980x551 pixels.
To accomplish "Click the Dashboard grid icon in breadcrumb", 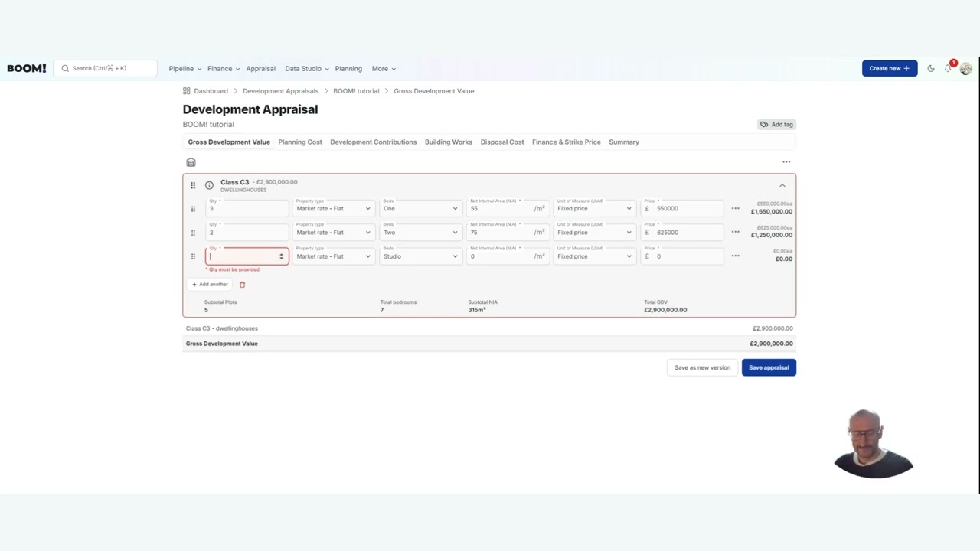I will tap(186, 91).
